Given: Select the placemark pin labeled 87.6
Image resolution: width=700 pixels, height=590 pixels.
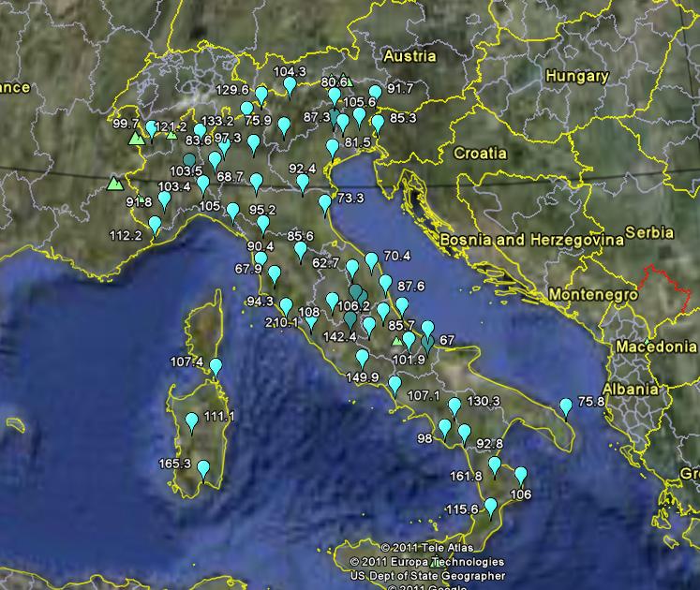Looking at the screenshot, I should 385,285.
